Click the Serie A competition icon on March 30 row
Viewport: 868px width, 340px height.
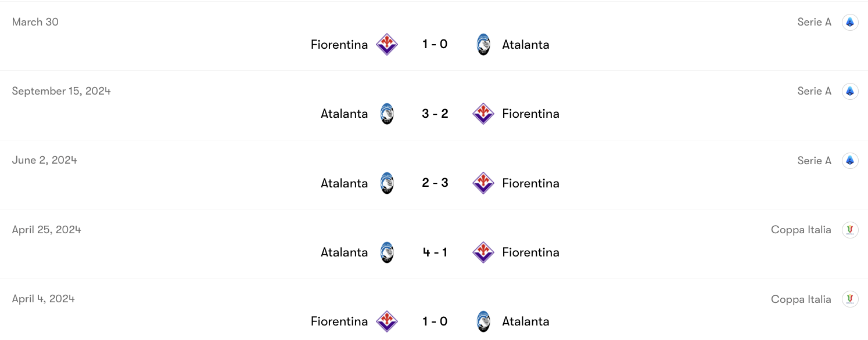(850, 21)
